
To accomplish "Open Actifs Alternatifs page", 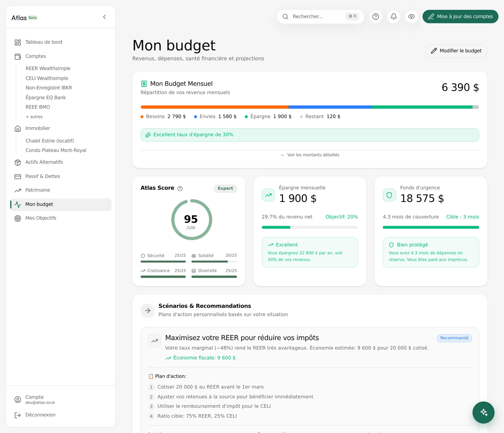I will coord(61,162).
